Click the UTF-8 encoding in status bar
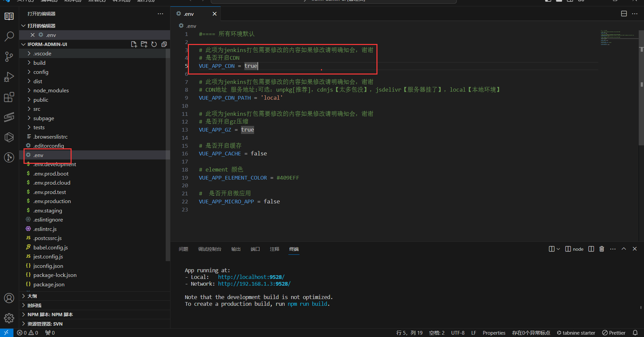644x337 pixels. 457,333
